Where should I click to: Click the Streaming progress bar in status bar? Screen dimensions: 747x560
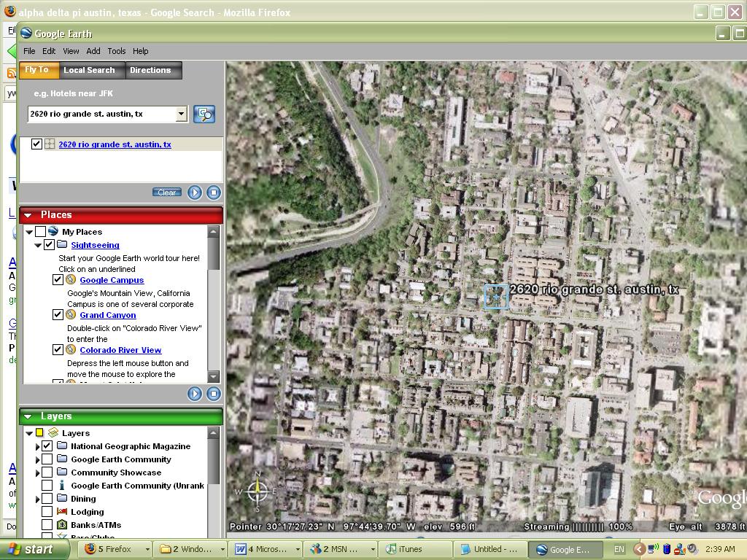click(587, 526)
